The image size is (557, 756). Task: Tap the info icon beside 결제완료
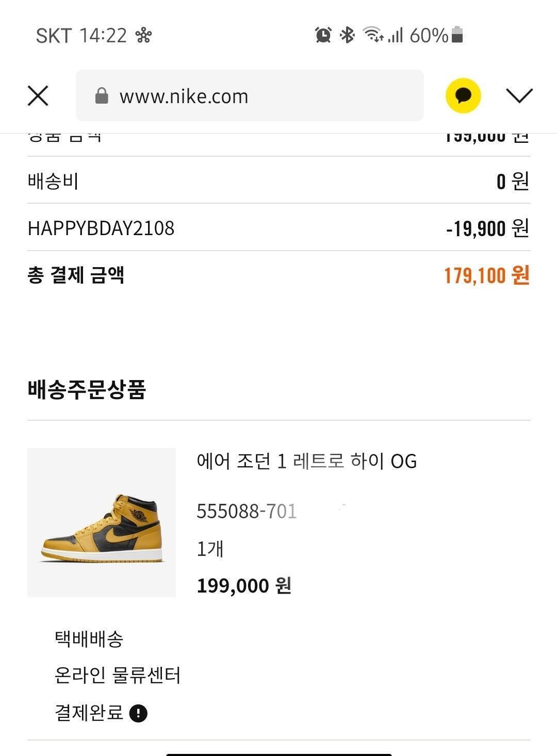coord(138,713)
